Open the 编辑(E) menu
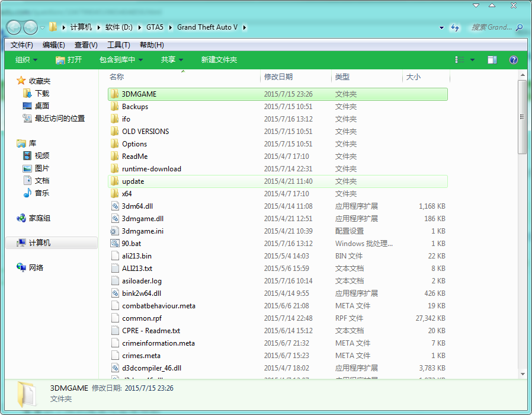 [x=53, y=45]
